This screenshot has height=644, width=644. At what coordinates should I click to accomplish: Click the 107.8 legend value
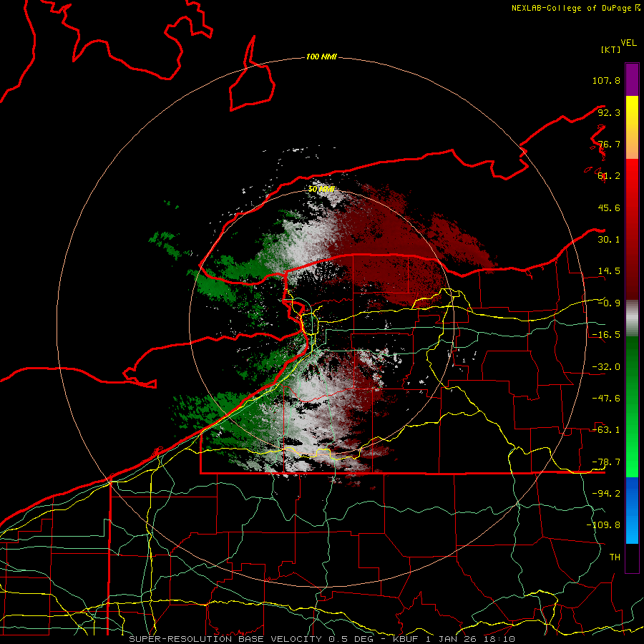(606, 80)
